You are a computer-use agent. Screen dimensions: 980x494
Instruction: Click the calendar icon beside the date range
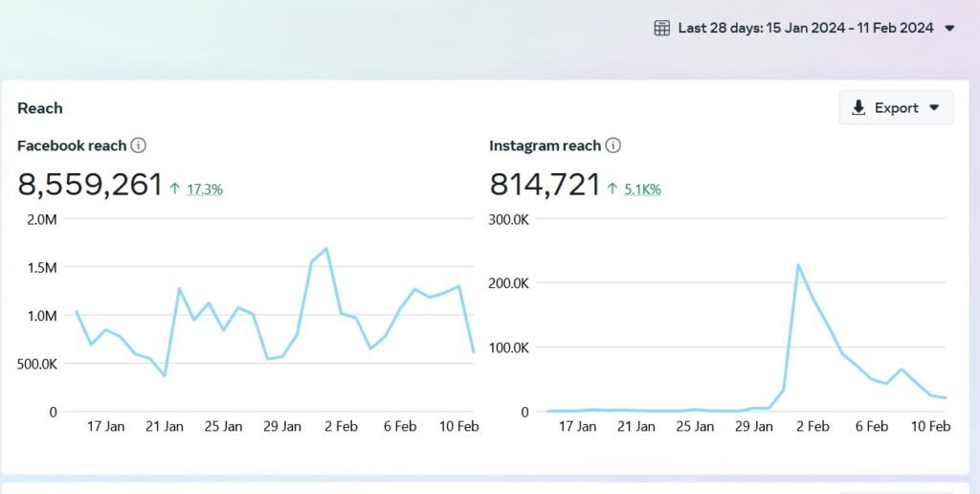coord(661,28)
